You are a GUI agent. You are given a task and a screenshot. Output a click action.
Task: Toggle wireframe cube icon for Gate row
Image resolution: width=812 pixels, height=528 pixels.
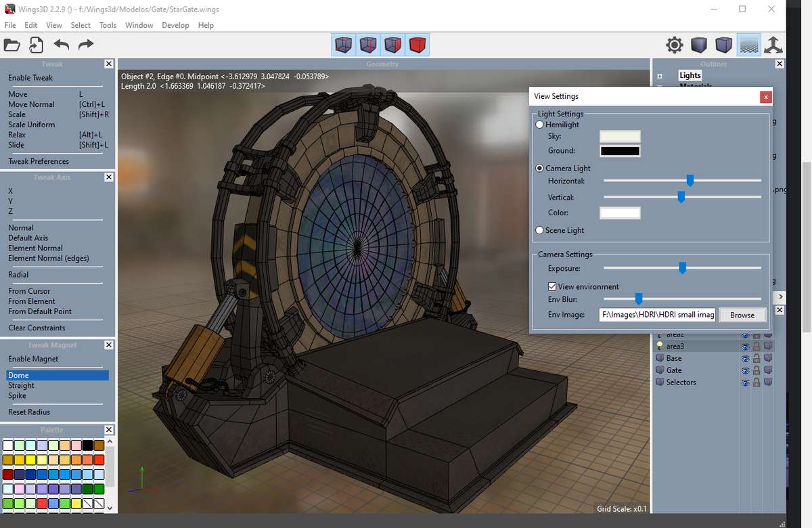click(768, 370)
